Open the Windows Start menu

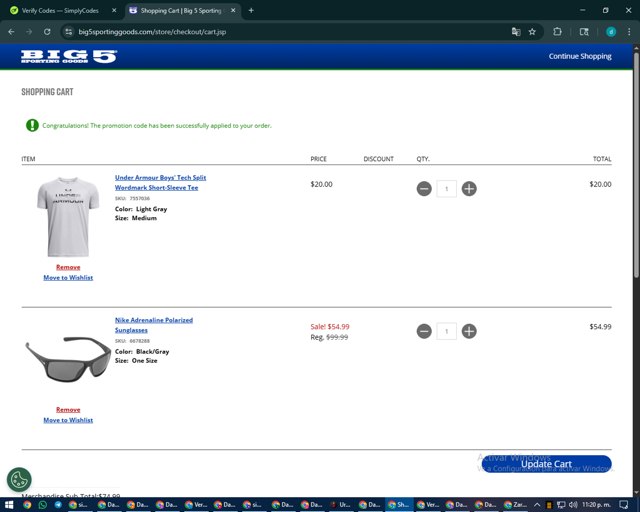[9, 505]
